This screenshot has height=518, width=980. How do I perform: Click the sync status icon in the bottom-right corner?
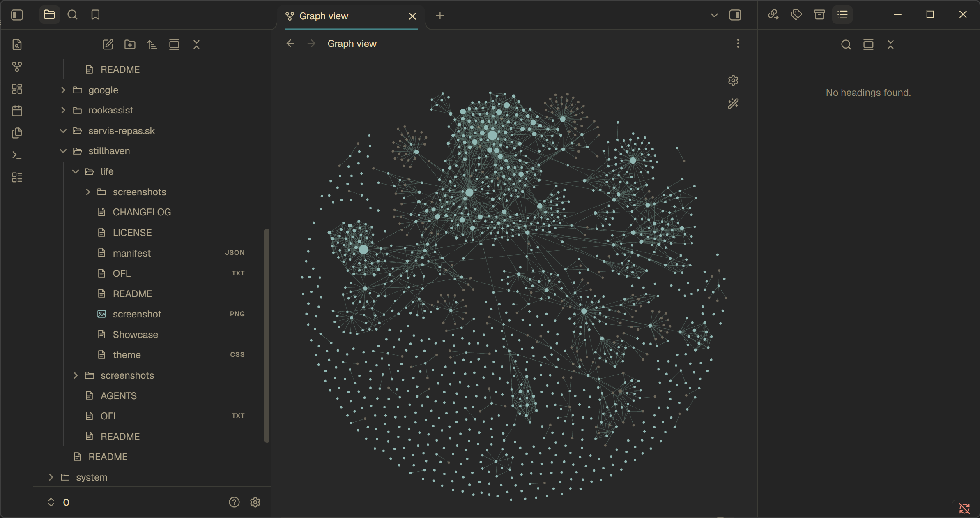[x=964, y=508]
